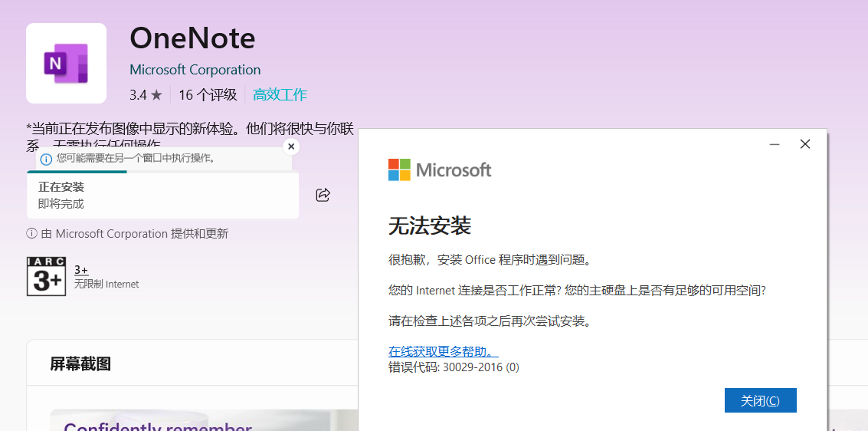Click the Microsoft logo in dialog

440,170
